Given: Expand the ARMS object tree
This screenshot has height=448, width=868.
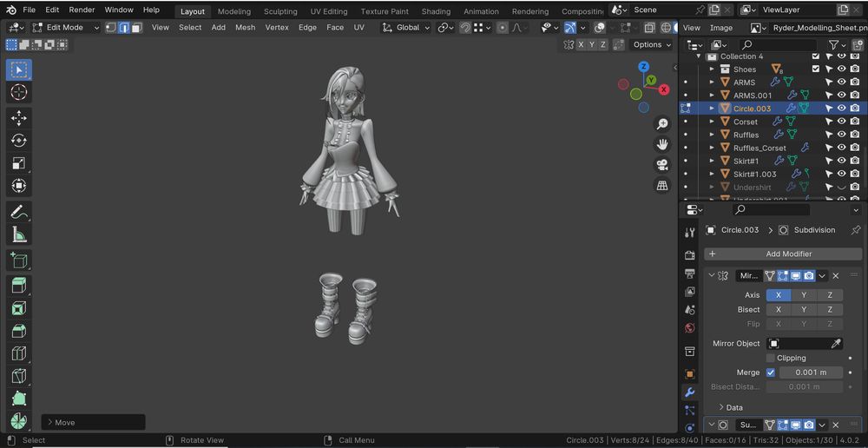Looking at the screenshot, I should point(712,82).
